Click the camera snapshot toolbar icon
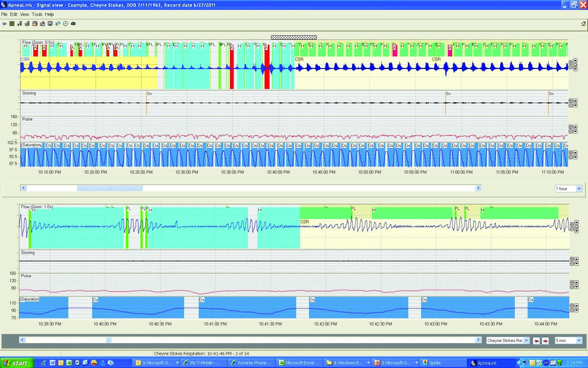Image resolution: width=588 pixels, height=368 pixels. [73, 24]
